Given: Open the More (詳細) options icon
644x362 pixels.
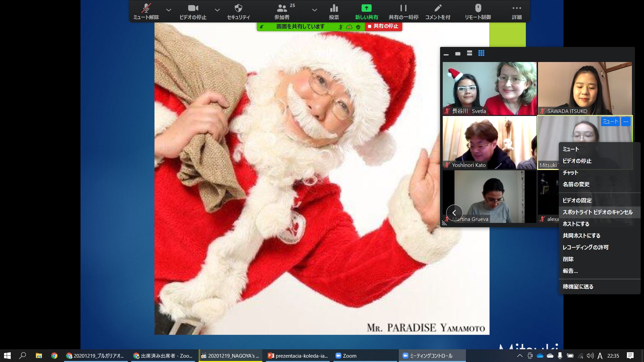Looking at the screenshot, I should tap(517, 8).
